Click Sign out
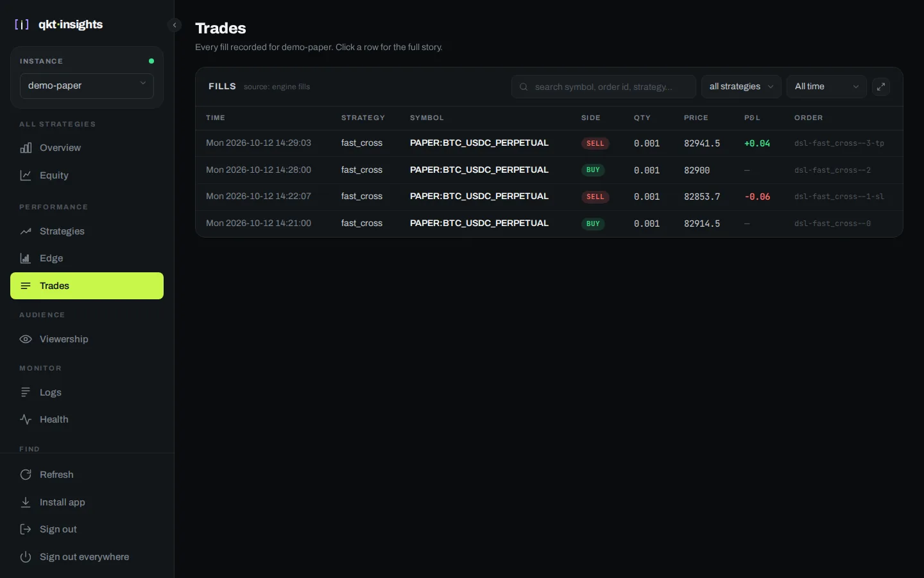The image size is (924, 578). click(x=87, y=529)
